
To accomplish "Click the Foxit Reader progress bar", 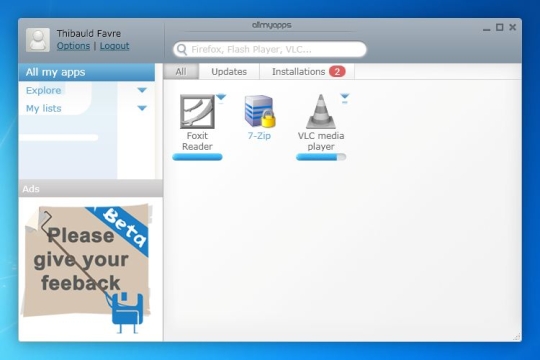I will tap(197, 157).
